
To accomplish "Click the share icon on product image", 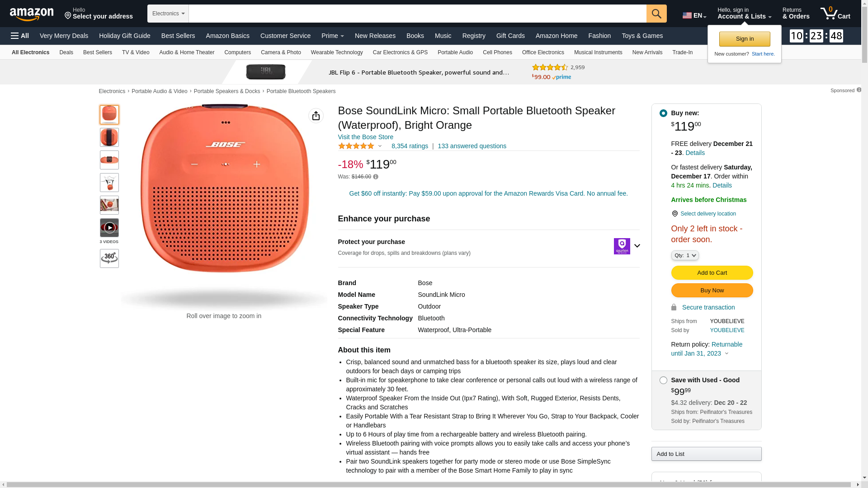I will click(x=316, y=116).
